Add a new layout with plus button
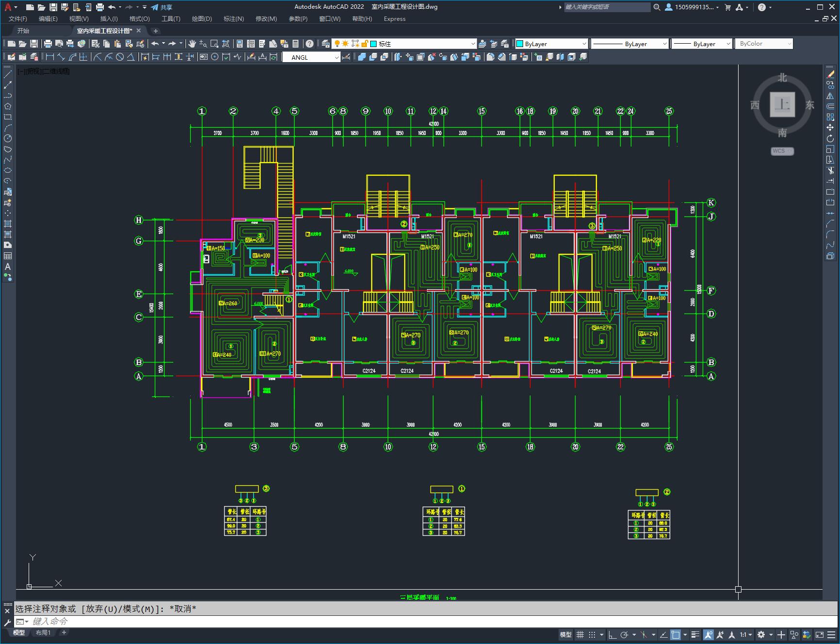The image size is (840, 644). [64, 632]
